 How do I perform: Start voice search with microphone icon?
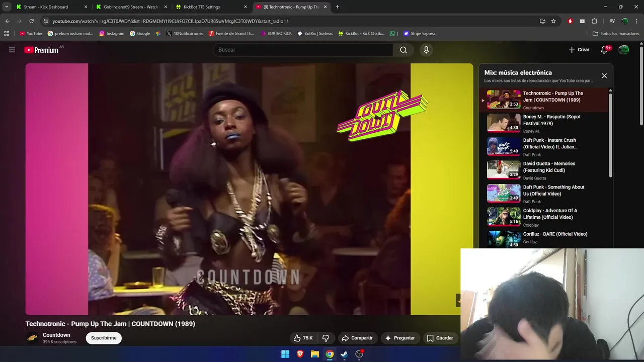426,50
